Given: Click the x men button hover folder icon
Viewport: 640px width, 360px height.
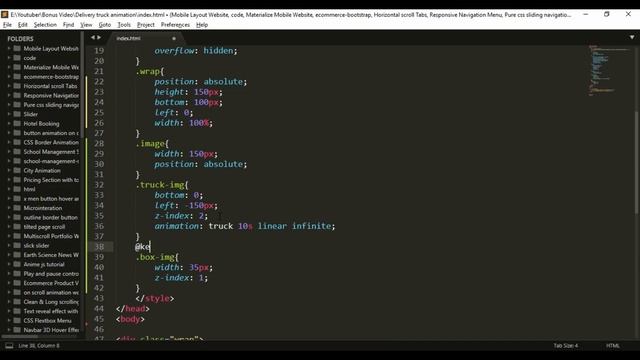Looking at the screenshot, I should coord(17,198).
